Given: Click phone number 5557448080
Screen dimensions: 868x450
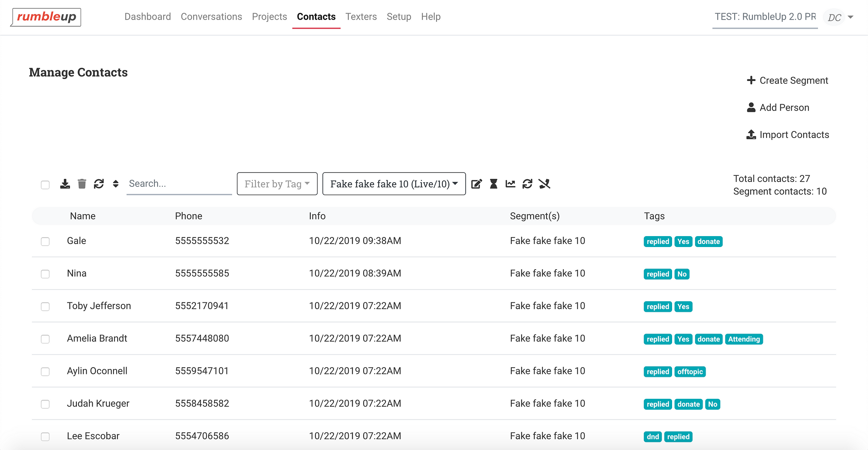Looking at the screenshot, I should [202, 338].
